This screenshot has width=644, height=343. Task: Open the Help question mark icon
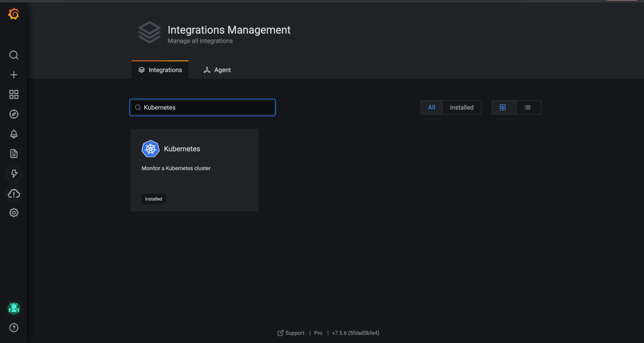click(x=14, y=328)
